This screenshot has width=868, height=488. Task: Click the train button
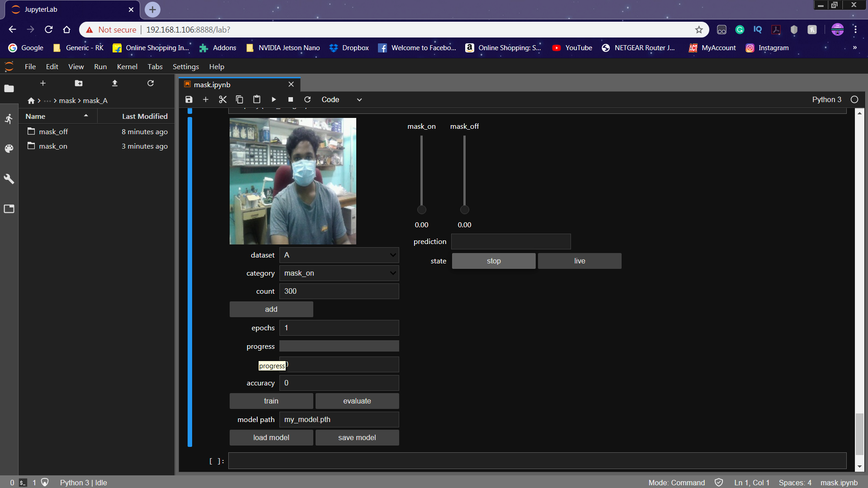(271, 401)
